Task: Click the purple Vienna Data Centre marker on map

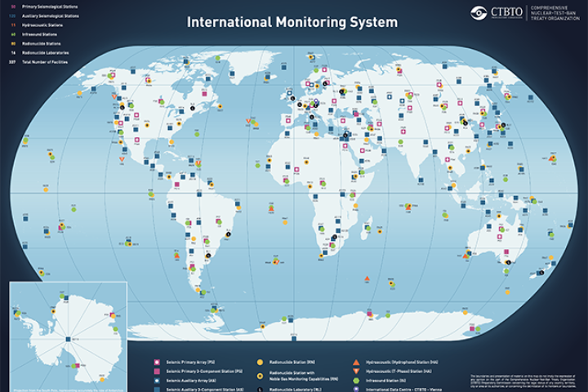Action: pos(316,101)
